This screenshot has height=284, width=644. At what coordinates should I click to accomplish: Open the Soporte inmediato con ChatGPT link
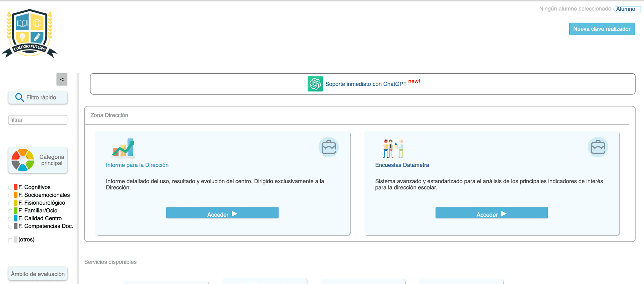[x=366, y=84]
